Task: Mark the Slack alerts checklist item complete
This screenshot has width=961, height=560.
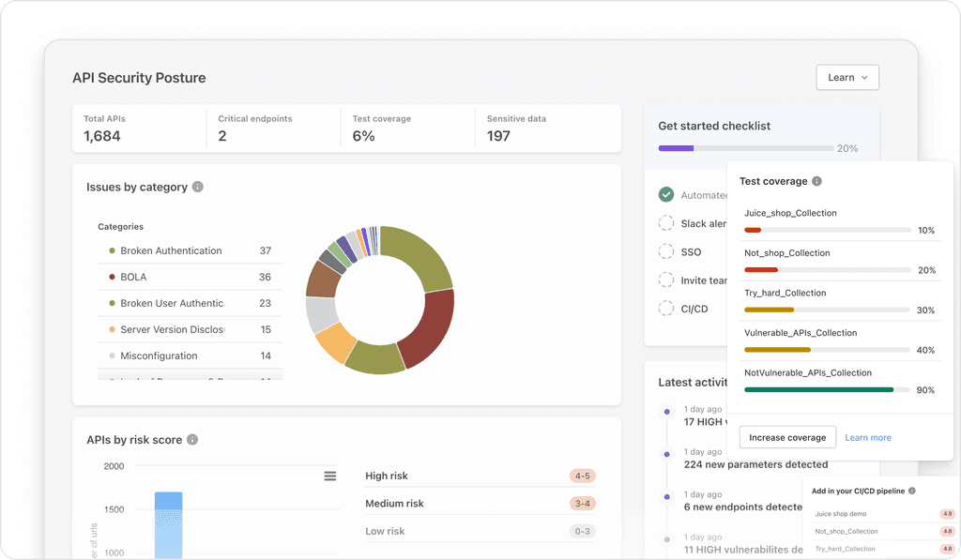Action: pyautogui.click(x=665, y=223)
